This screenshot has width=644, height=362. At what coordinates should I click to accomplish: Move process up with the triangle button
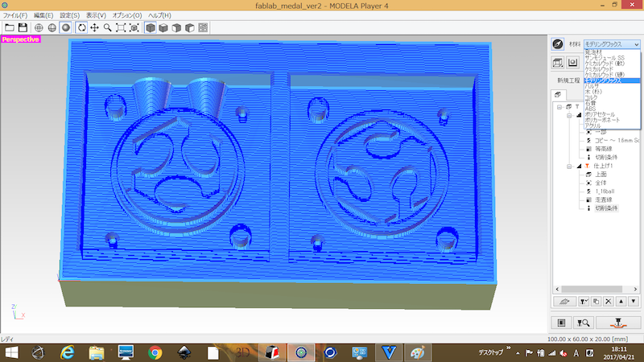(x=621, y=301)
